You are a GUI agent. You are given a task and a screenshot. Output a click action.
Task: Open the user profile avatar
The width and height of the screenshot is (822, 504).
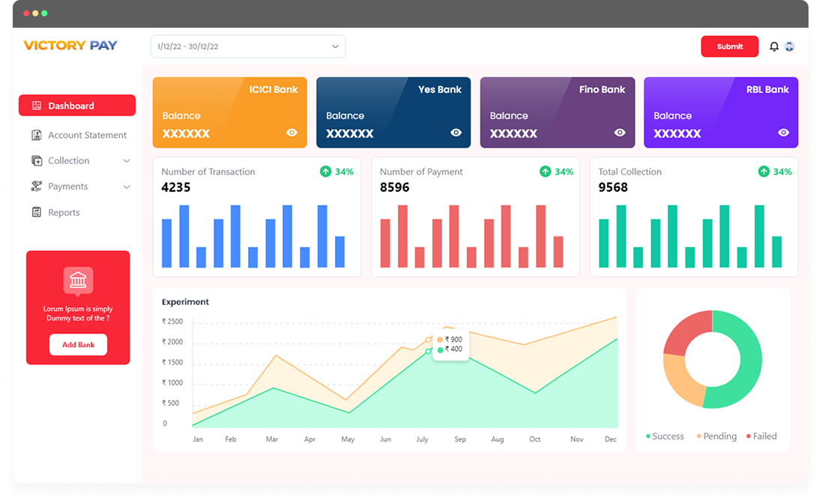(789, 46)
